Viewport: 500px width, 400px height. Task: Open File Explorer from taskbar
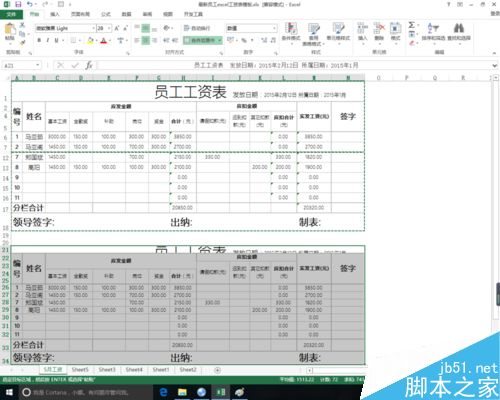click(182, 392)
